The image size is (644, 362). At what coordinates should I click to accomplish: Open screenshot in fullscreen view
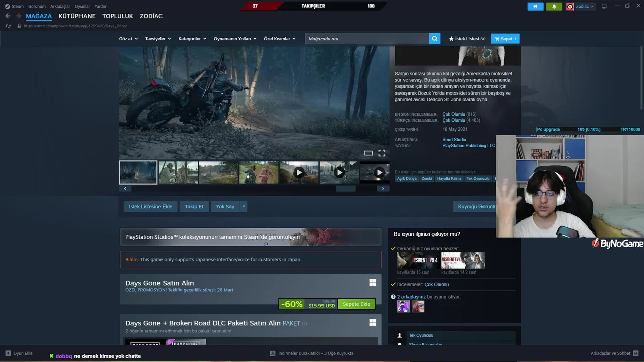[x=382, y=153]
